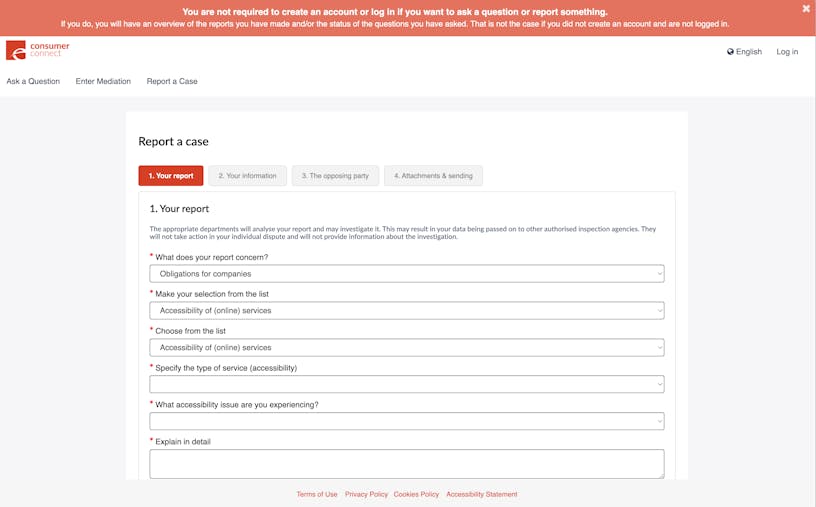Open the Report a Case menu item
The image size is (816, 507).
tap(172, 81)
